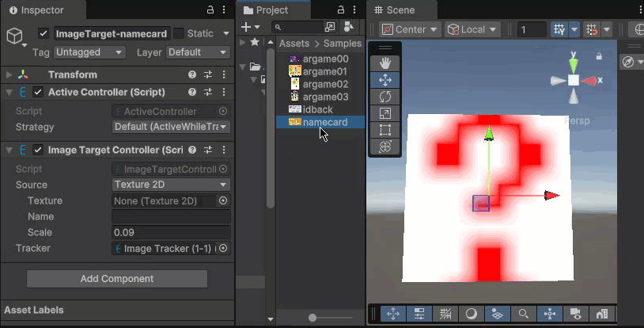The width and height of the screenshot is (644, 328).
Task: Collapse the Active Controller component
Action: tap(9, 92)
